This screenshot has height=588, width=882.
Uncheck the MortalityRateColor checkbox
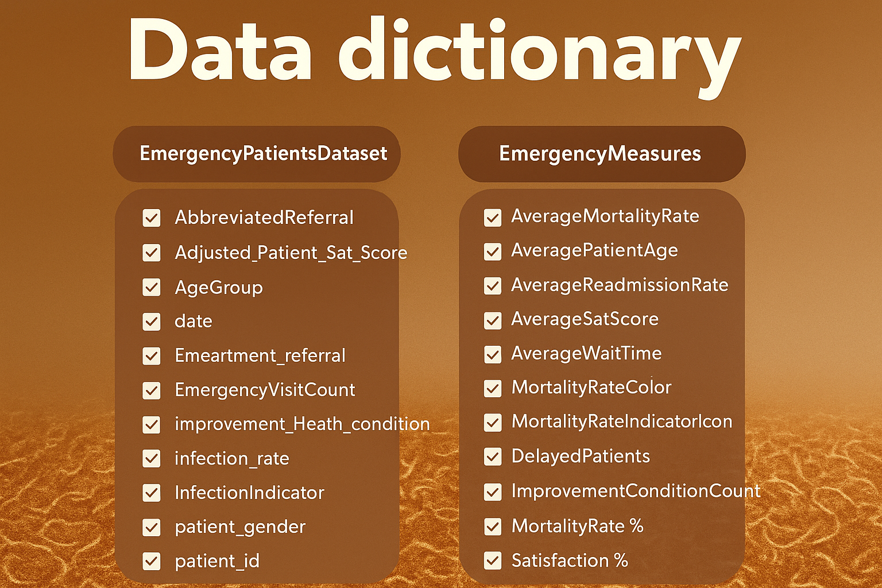pyautogui.click(x=493, y=389)
